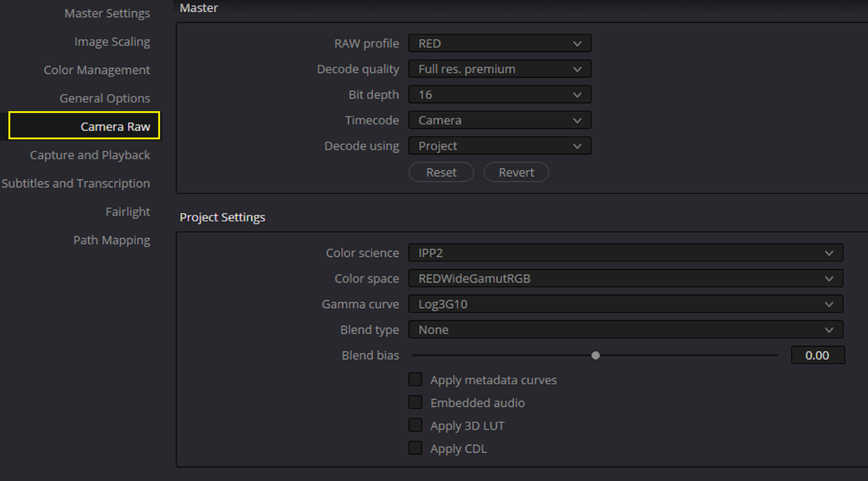
Task: Open Subtitles and Transcription settings
Action: tap(75, 184)
